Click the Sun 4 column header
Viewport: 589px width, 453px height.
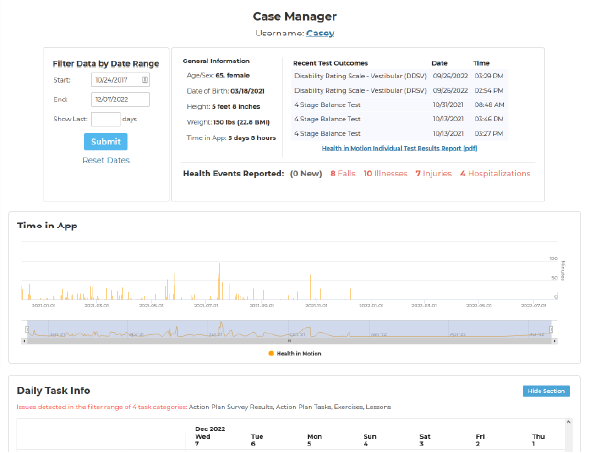pyautogui.click(x=370, y=440)
